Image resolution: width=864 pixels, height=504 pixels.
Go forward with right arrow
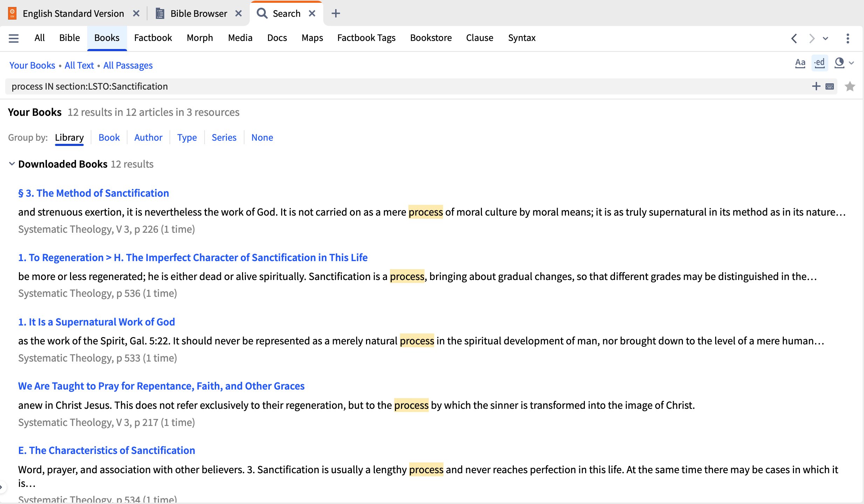(x=811, y=38)
